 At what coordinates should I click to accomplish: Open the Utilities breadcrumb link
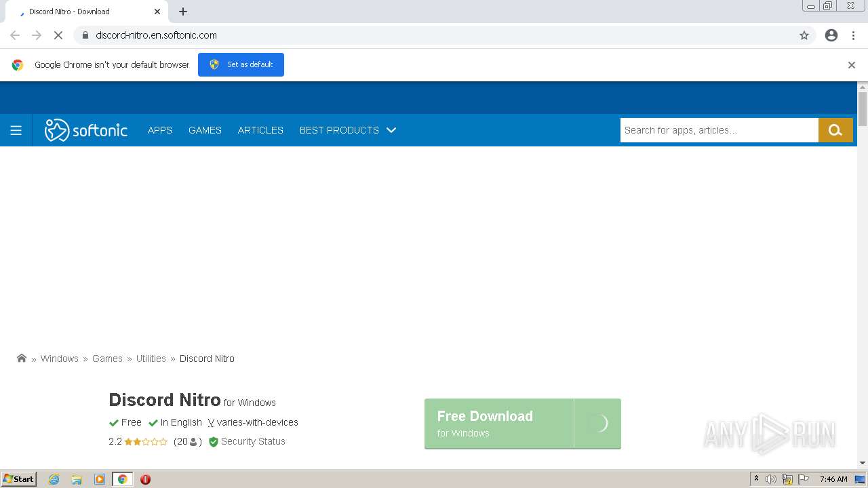click(151, 359)
